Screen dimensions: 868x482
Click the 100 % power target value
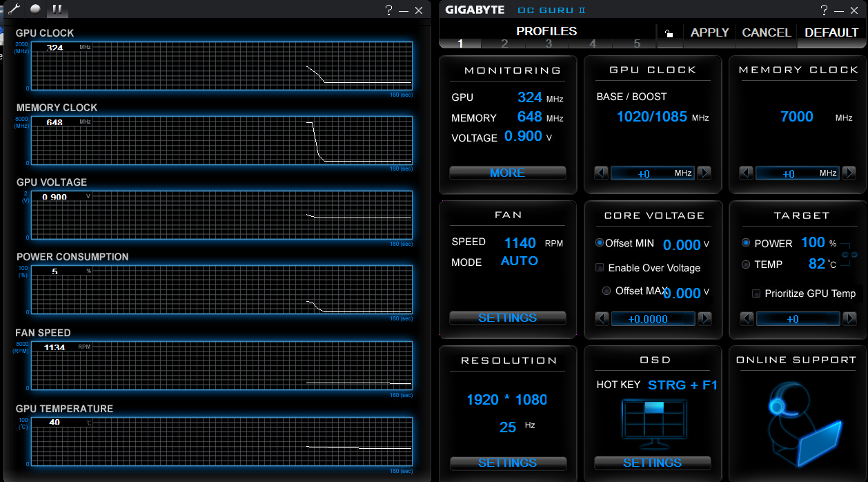point(813,242)
